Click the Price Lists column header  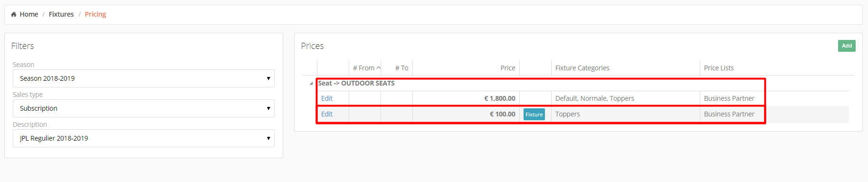point(719,68)
